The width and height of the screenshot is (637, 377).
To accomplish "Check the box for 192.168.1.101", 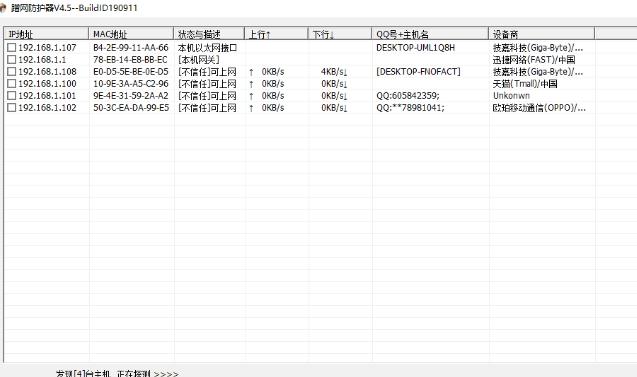I will point(11,95).
